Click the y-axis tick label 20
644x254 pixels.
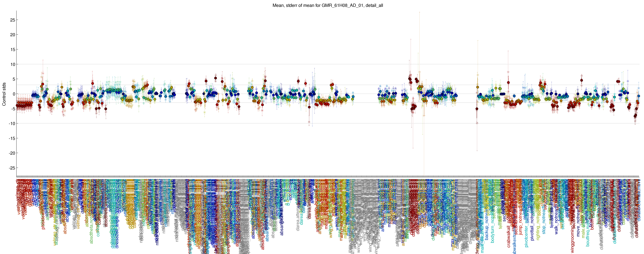click(x=12, y=35)
